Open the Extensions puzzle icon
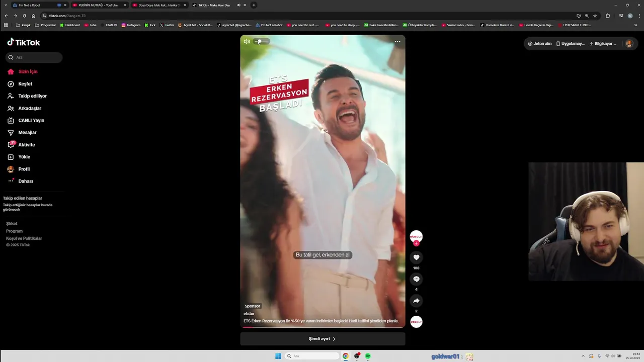Screen dimensions: 644x362 click(x=607, y=16)
